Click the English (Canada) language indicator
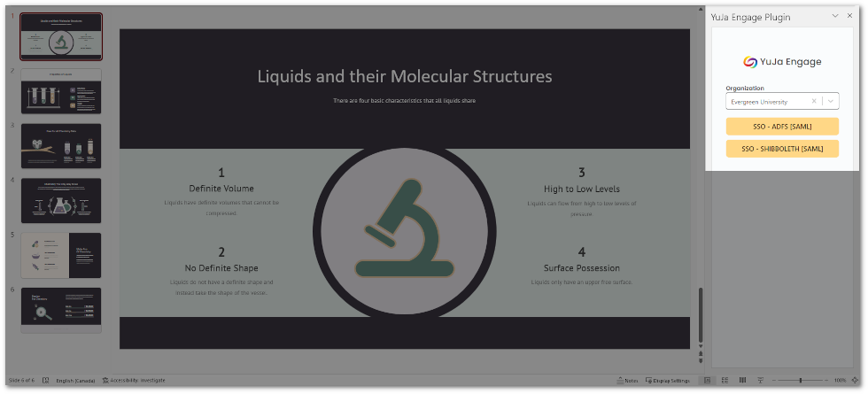868x394 pixels. click(x=75, y=380)
